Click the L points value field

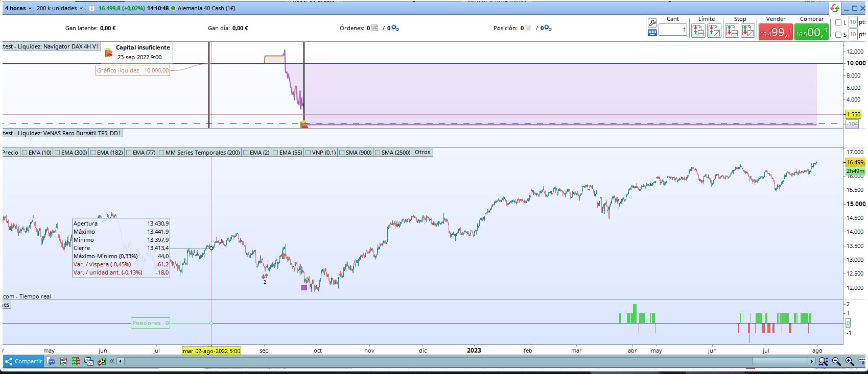[853, 22]
